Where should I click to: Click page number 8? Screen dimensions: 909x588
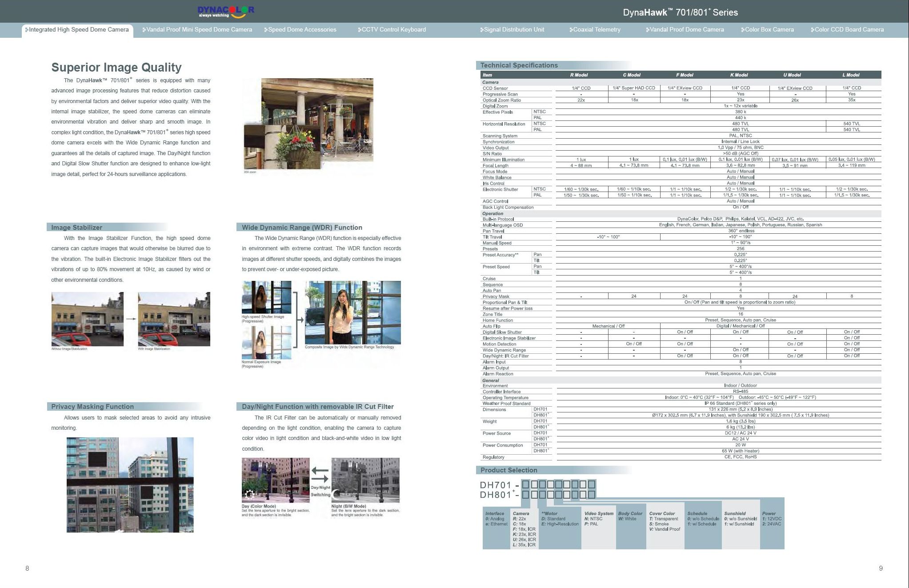click(x=27, y=568)
